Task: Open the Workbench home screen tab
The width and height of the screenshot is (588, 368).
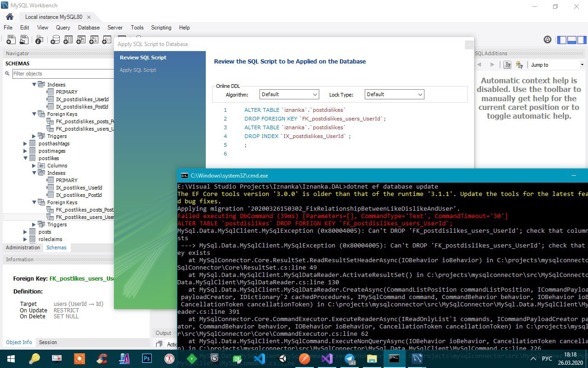Action: click(x=9, y=17)
